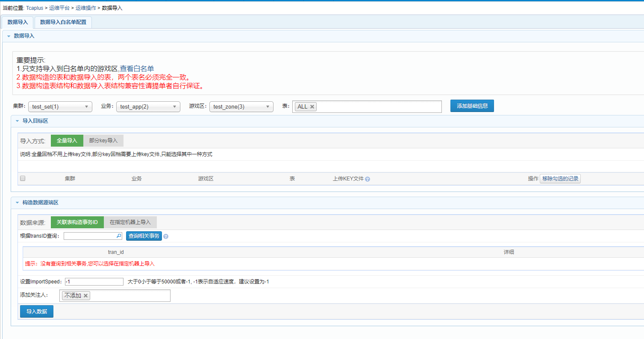Open the 集群 test_set(1) dropdown

(x=60, y=107)
